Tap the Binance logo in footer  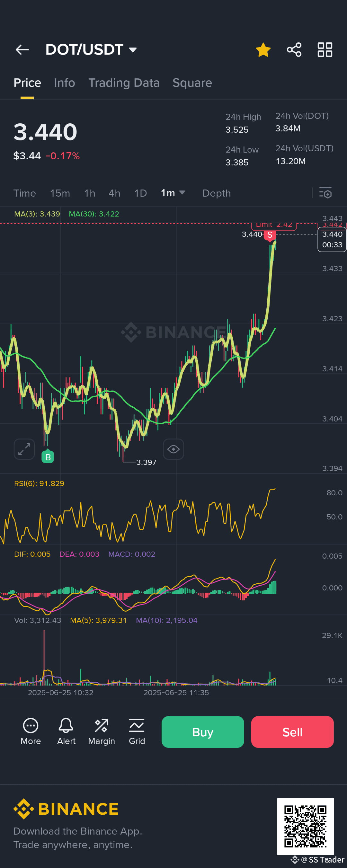(x=67, y=809)
